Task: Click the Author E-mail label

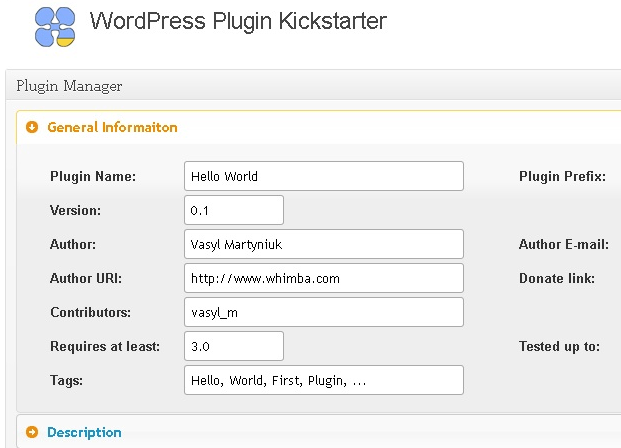Action: (564, 244)
